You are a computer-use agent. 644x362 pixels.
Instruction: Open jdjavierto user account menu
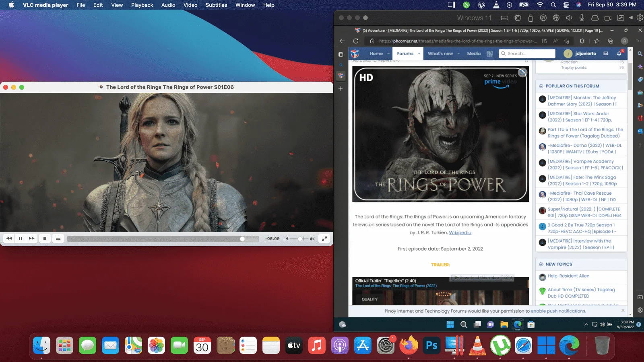[x=580, y=53]
